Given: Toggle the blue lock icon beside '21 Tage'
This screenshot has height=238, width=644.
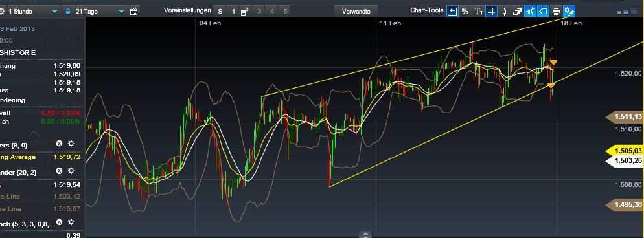Looking at the screenshot, I should pos(68,12).
